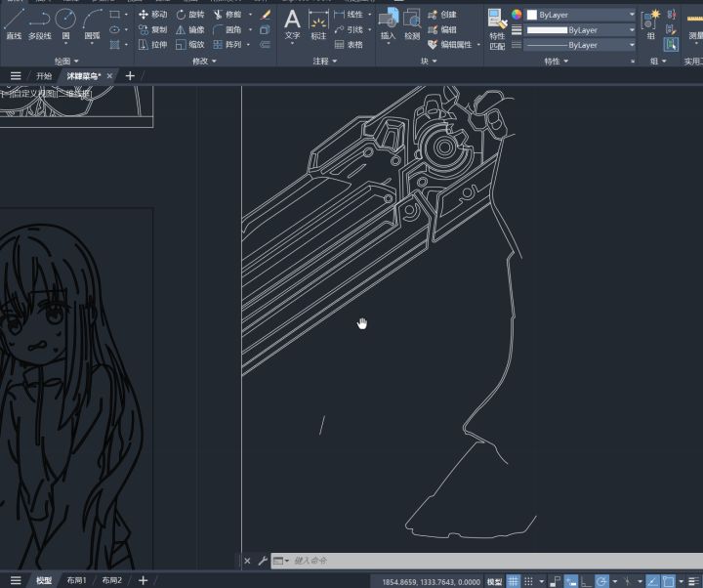Image resolution: width=703 pixels, height=588 pixels.
Task: Select the 圆 (Circle) tool
Action: pyautogui.click(x=65, y=23)
